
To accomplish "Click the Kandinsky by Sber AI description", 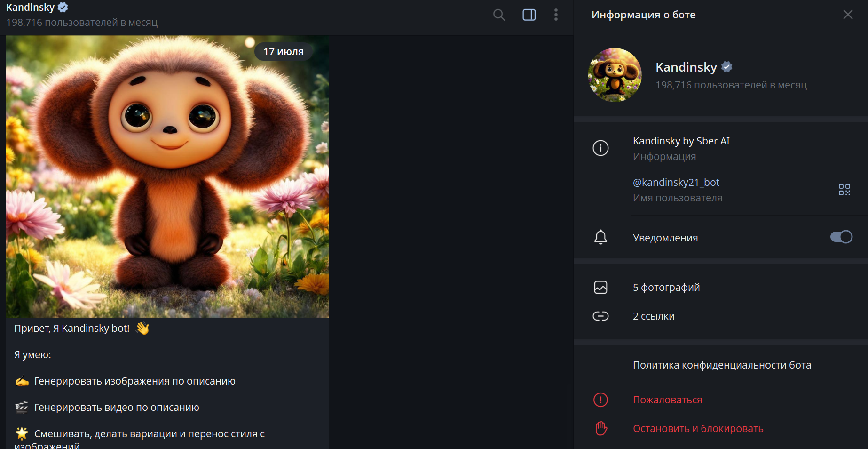I will tap(681, 141).
